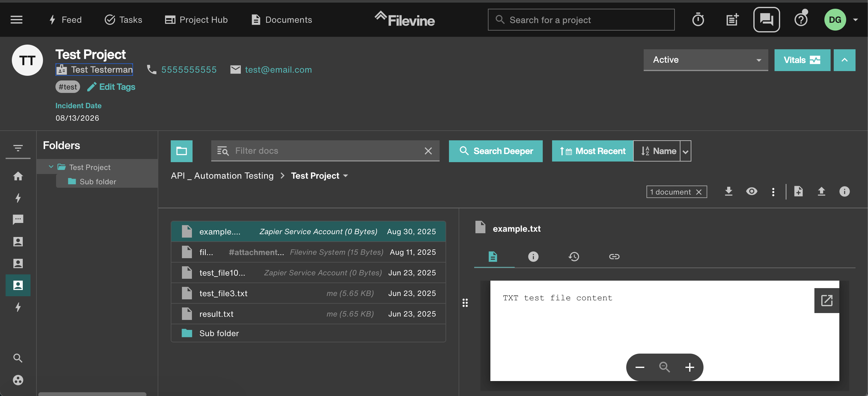Viewport: 868px width, 396px height.
Task: Zoom in on the document preview
Action: 689,367
